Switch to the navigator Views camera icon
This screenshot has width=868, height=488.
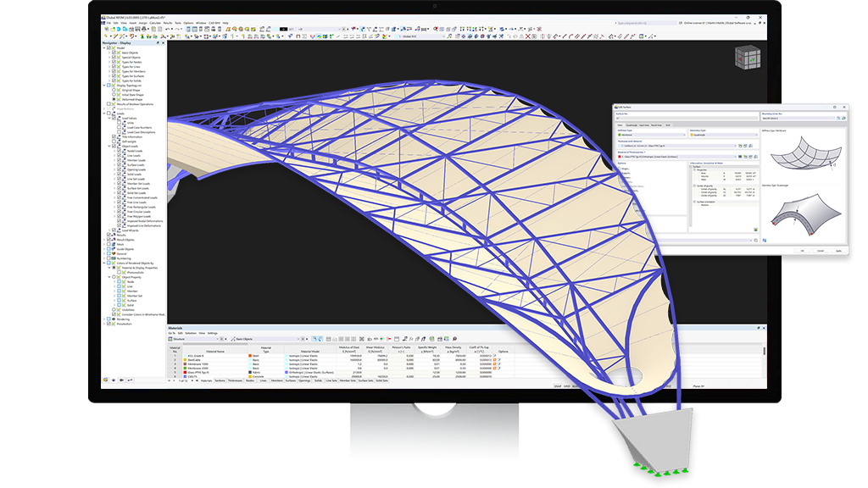click(122, 380)
